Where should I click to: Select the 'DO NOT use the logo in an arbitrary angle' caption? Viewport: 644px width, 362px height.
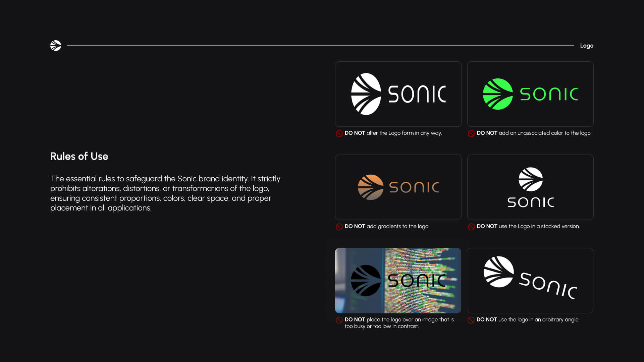tap(528, 320)
